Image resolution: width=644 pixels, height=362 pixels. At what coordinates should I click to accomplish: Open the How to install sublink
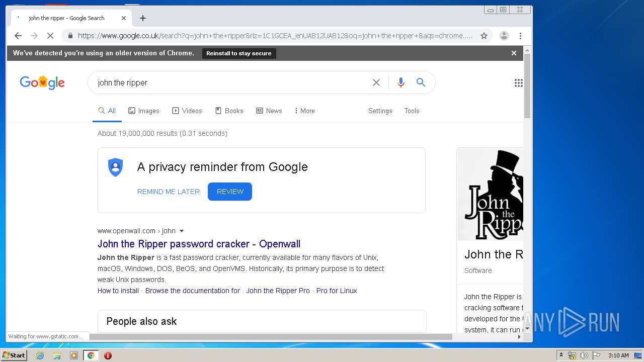pos(118,291)
